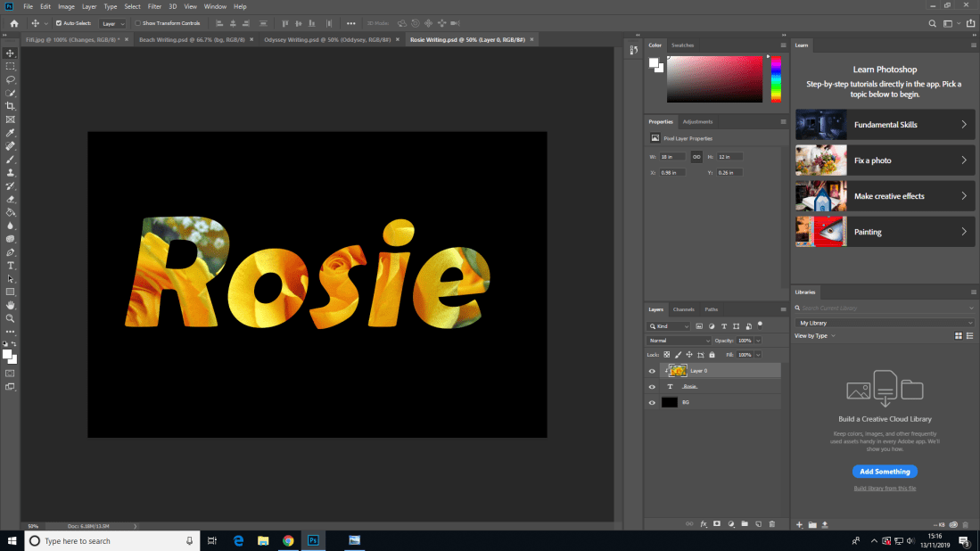980x551 pixels.
Task: Uncheck the Auto-Select checkbox
Action: (x=59, y=23)
